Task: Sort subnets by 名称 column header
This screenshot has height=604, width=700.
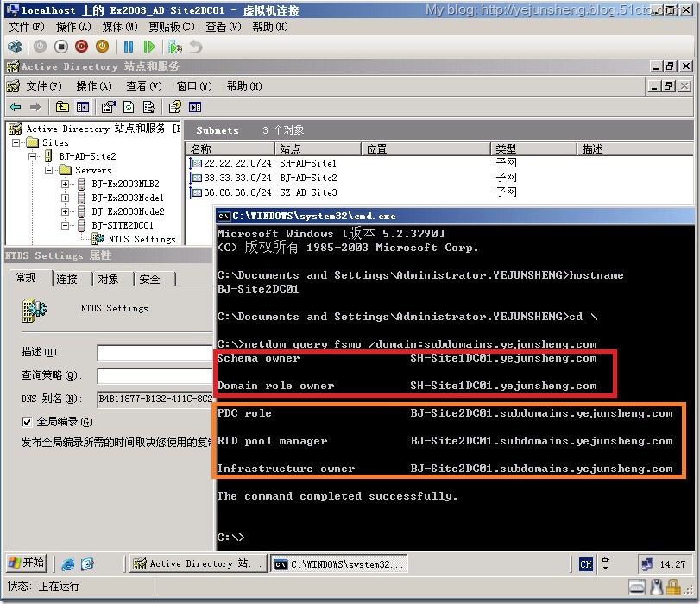Action: pyautogui.click(x=230, y=148)
